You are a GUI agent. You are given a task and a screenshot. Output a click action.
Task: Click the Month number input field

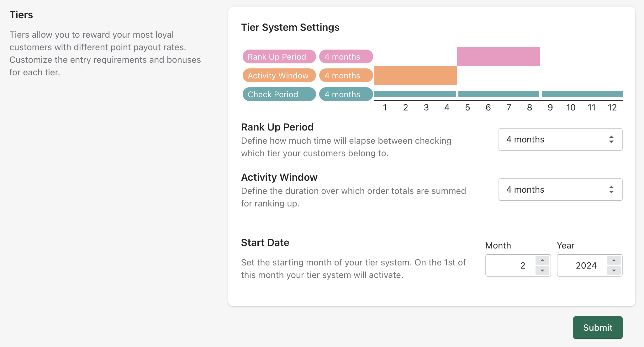511,265
